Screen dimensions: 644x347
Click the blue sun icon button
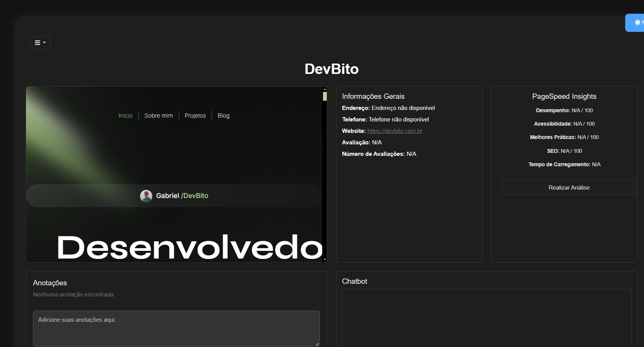(x=637, y=23)
